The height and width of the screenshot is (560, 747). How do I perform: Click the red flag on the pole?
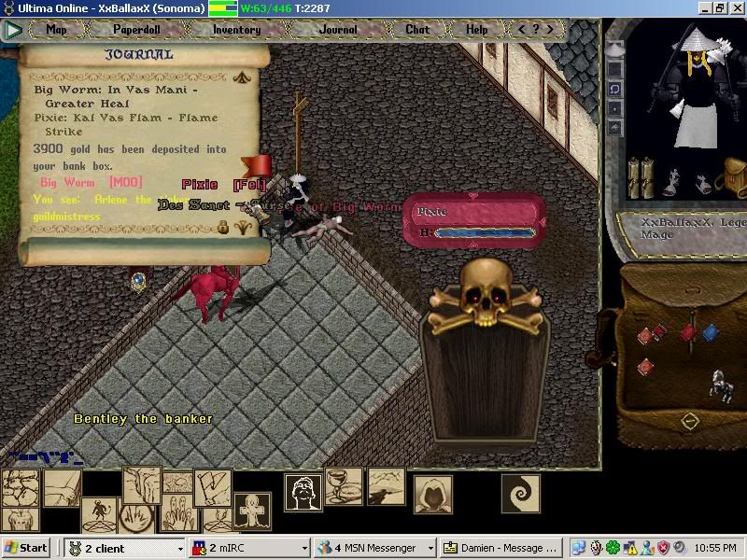point(257,166)
